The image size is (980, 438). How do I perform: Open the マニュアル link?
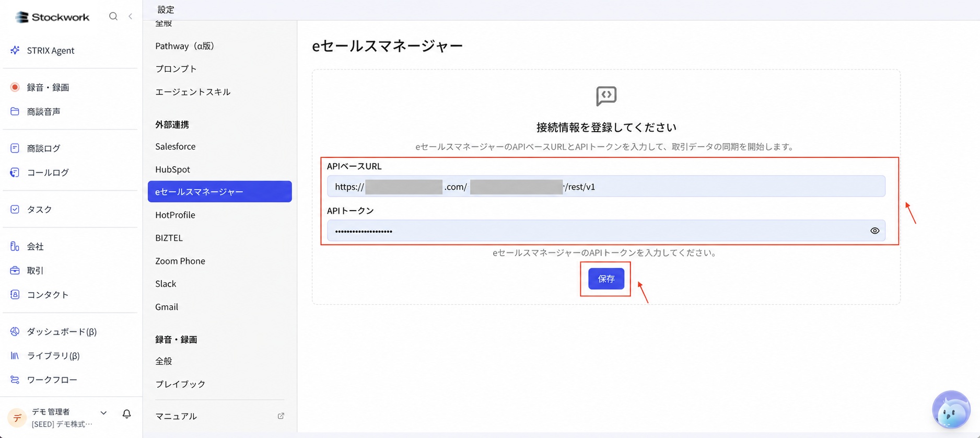(176, 416)
